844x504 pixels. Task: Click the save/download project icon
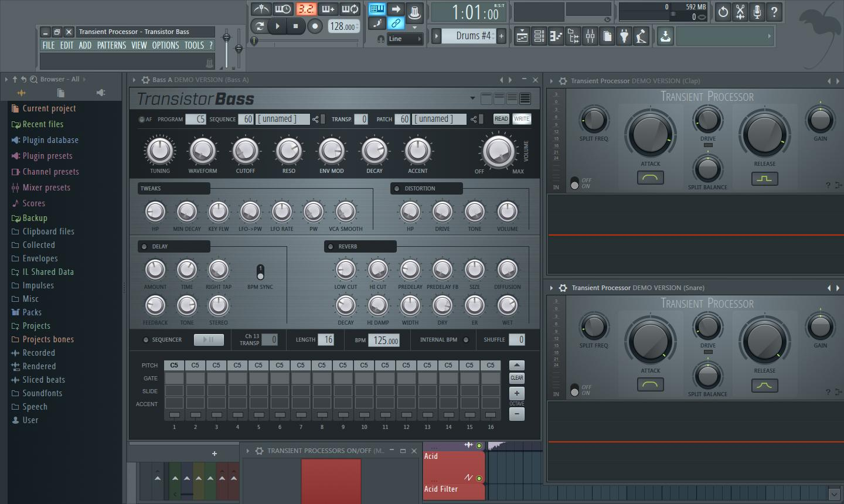tap(665, 36)
